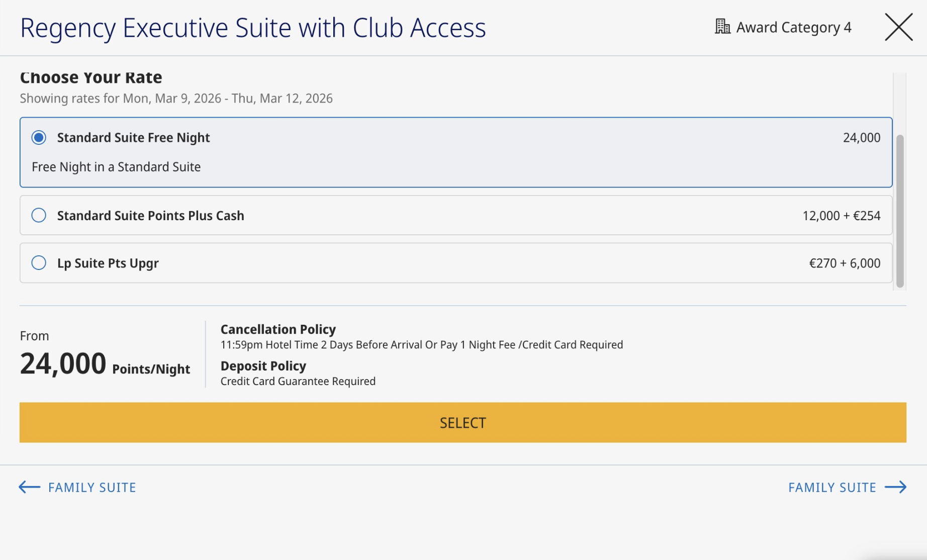Select the Standard Suite Free Night radio button
Image resolution: width=927 pixels, height=560 pixels.
click(x=39, y=138)
